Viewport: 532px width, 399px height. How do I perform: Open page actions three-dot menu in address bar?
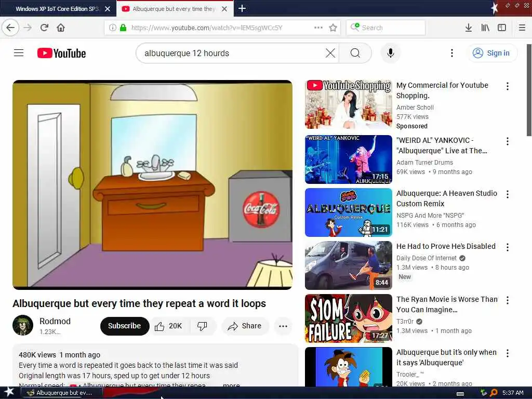coord(318,28)
